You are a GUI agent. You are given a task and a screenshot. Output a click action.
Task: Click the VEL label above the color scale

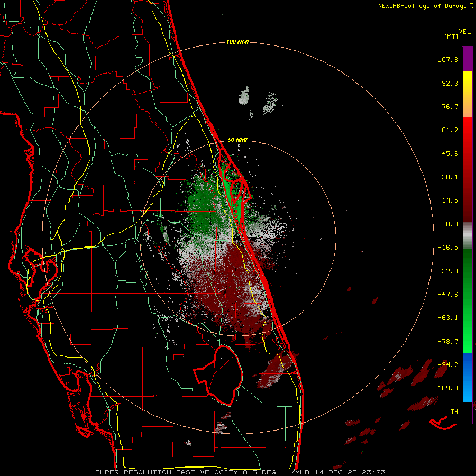[x=464, y=31]
